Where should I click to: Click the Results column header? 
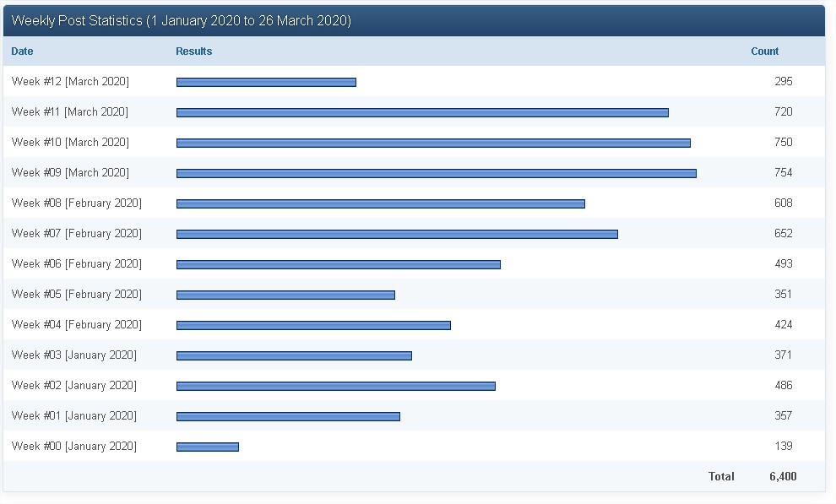point(194,51)
